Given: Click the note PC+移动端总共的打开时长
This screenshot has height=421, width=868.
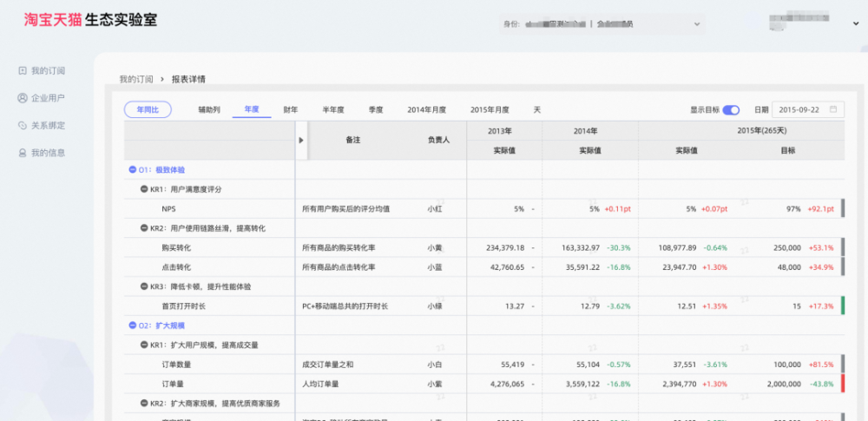Looking at the screenshot, I should (345, 306).
